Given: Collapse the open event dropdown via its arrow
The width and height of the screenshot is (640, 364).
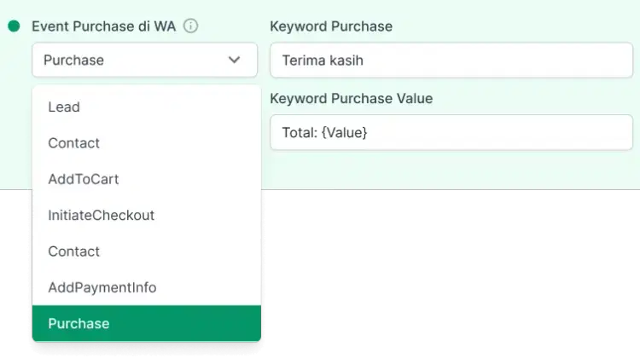Looking at the screenshot, I should 235,60.
